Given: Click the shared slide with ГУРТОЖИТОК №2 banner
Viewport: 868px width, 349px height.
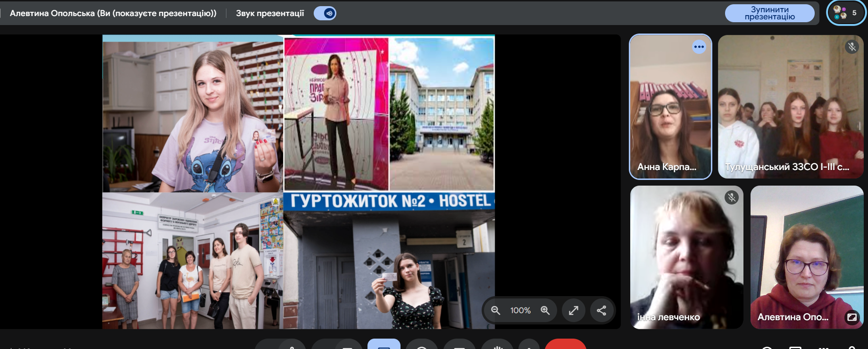Looking at the screenshot, I should coord(298,182).
